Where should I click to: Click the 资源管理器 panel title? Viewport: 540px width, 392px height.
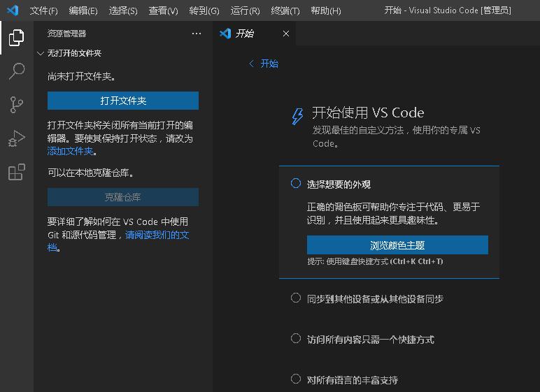tap(67, 34)
